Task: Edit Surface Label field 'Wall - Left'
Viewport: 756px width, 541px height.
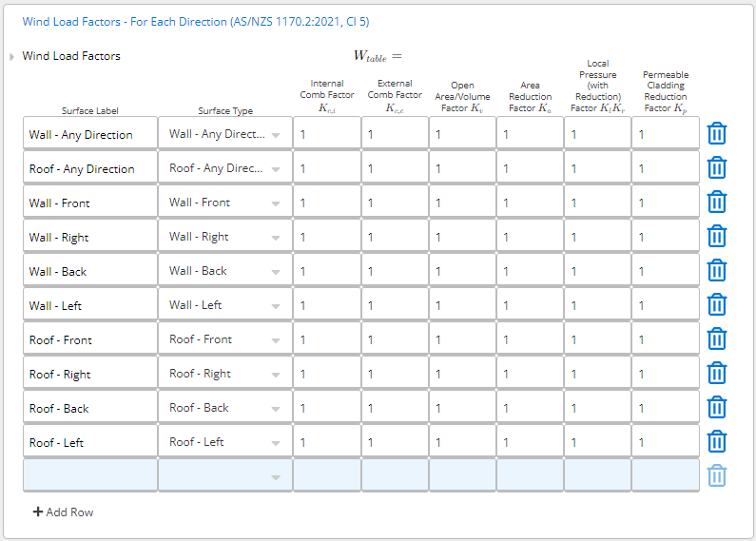Action: point(90,303)
